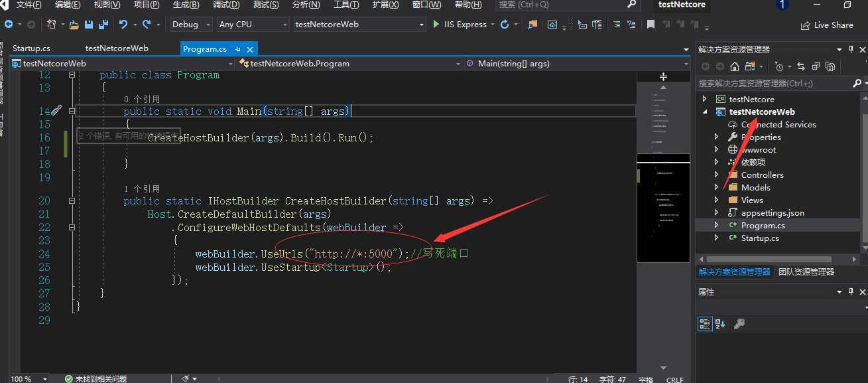Click the Undo arrow icon
The image size is (868, 383).
tap(123, 25)
